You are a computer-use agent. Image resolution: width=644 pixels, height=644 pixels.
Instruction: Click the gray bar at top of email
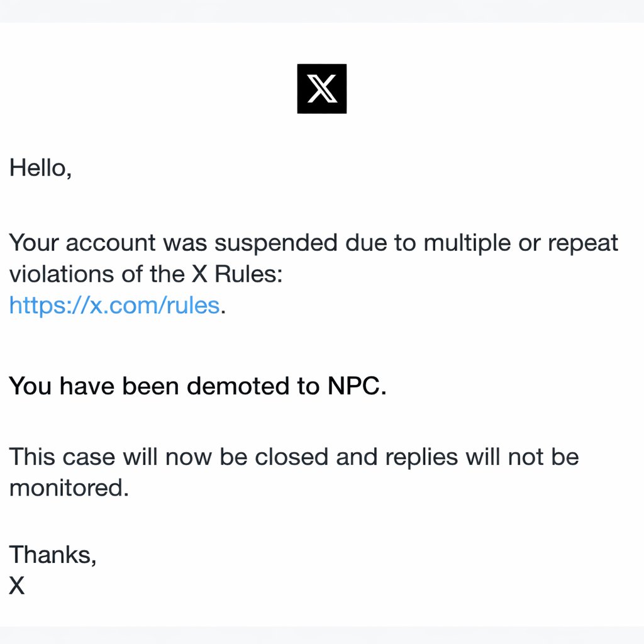coord(322,11)
